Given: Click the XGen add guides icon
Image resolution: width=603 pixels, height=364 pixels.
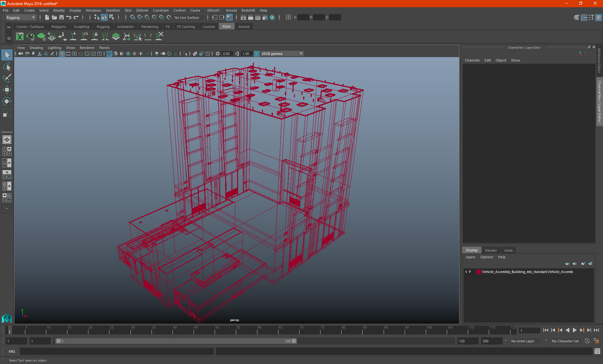Looking at the screenshot, I should [x=73, y=36].
